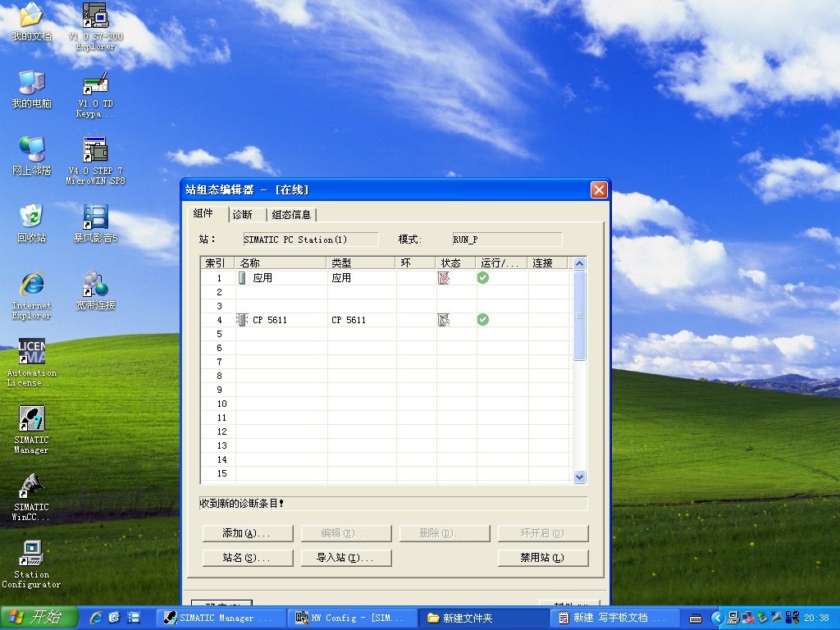Select the 回收站 recycle bin icon
Screen dimensions: 840x630
(32, 224)
